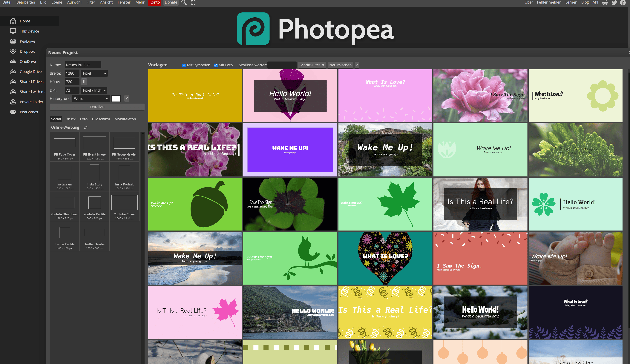Click the white background color swatch
The height and width of the screenshot is (364, 630).
coord(116,99)
